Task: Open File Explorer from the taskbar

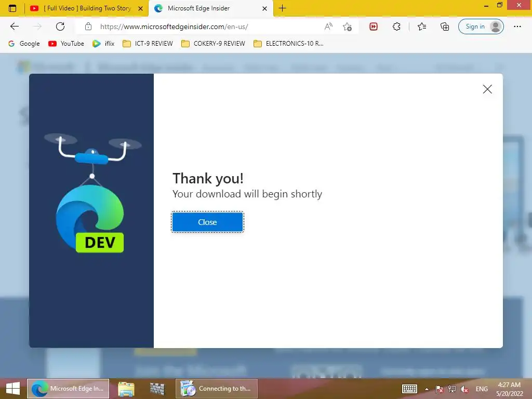Action: tap(126, 389)
